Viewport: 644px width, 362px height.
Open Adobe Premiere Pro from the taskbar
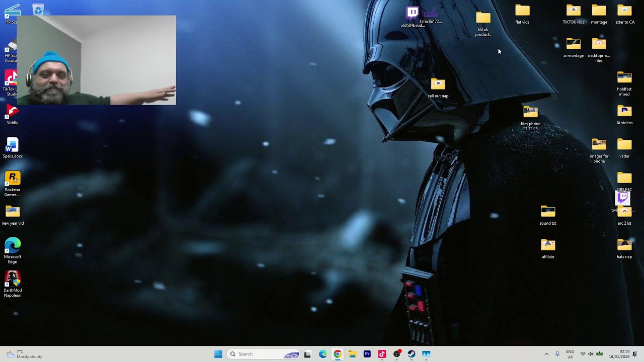coord(367,354)
